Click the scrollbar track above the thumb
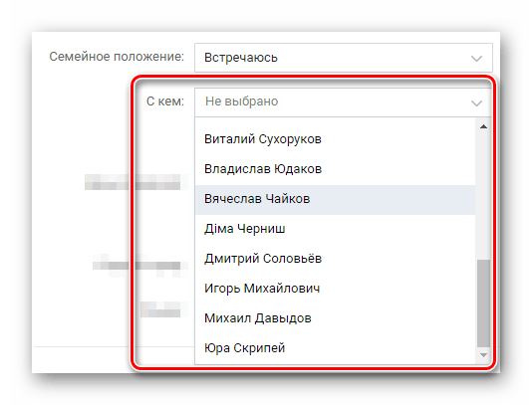Image resolution: width=532 pixels, height=405 pixels. 483,196
